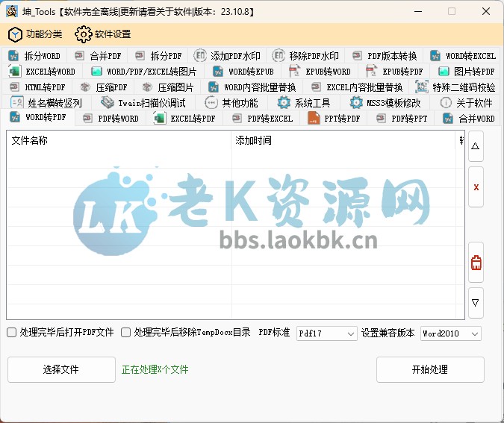Screen dimensions: 504x423
Task: Select the 关于软件 info icon tab
Action: tap(446, 103)
